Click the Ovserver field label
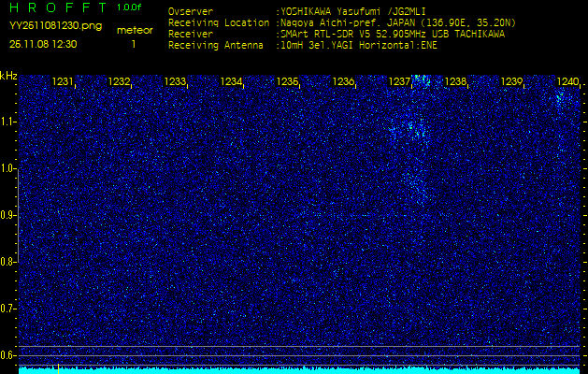This screenshot has height=374, width=588. pyautogui.click(x=191, y=11)
